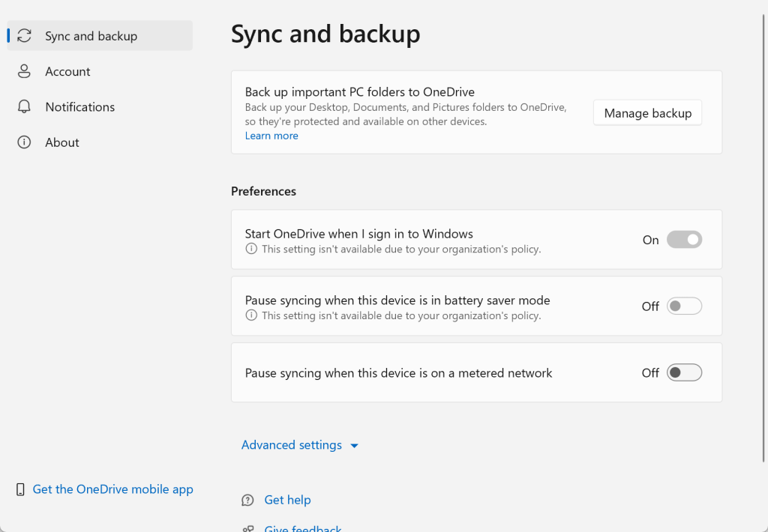Enable pause syncing on metered network
This screenshot has width=768, height=532.
pos(684,372)
